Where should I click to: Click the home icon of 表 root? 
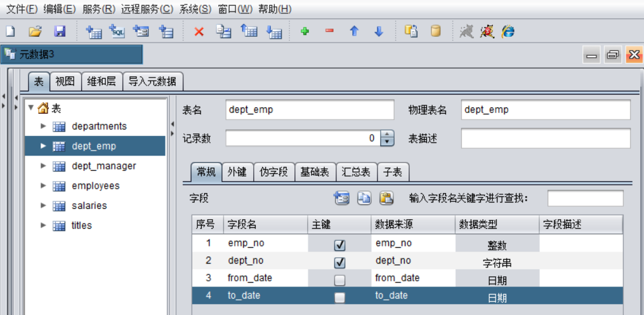(x=43, y=109)
